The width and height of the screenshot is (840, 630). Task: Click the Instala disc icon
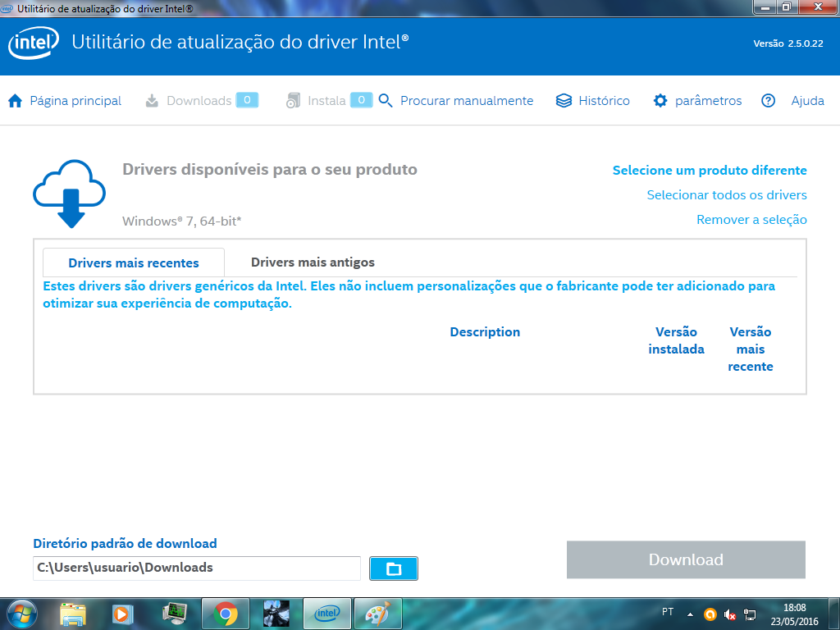(x=293, y=101)
